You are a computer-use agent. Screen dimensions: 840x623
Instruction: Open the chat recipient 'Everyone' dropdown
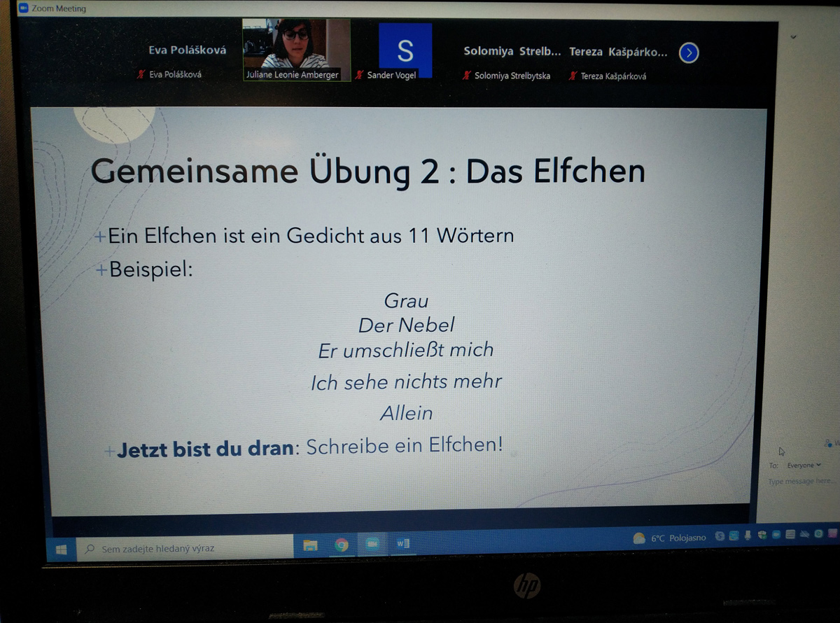pos(804,465)
